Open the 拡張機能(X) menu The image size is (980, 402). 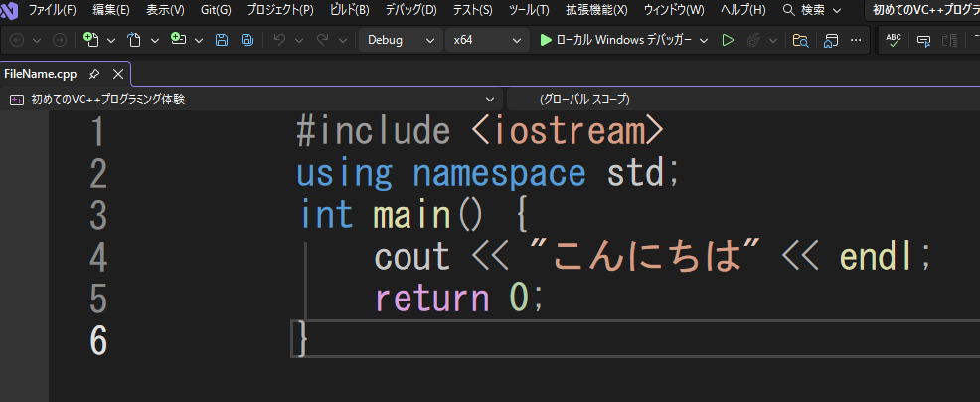[x=596, y=10]
